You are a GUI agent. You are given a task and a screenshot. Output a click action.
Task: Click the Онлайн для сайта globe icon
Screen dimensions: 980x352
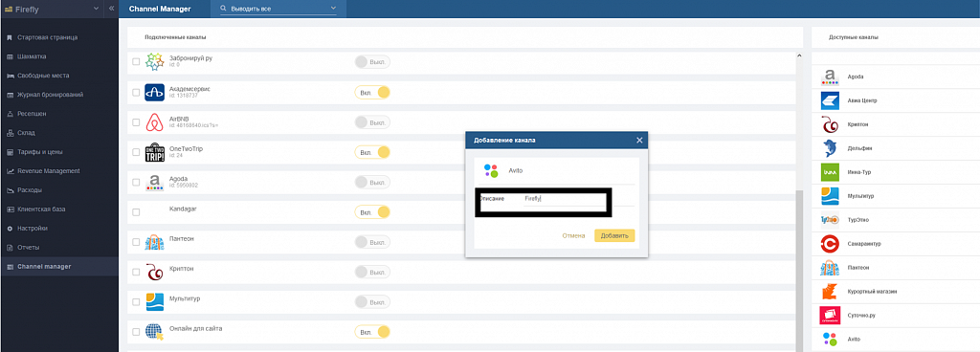click(154, 332)
